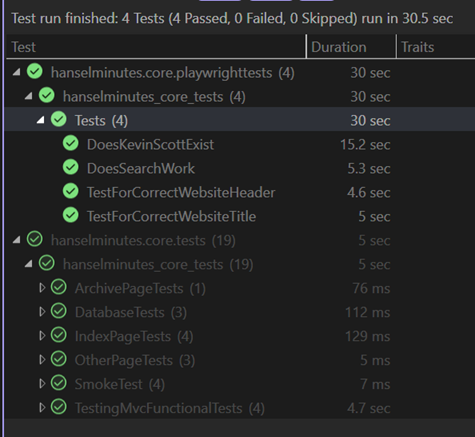475x437 pixels.
Task: Collapse hanselminutes_core_tests (4) node arrow
Action: 28,96
